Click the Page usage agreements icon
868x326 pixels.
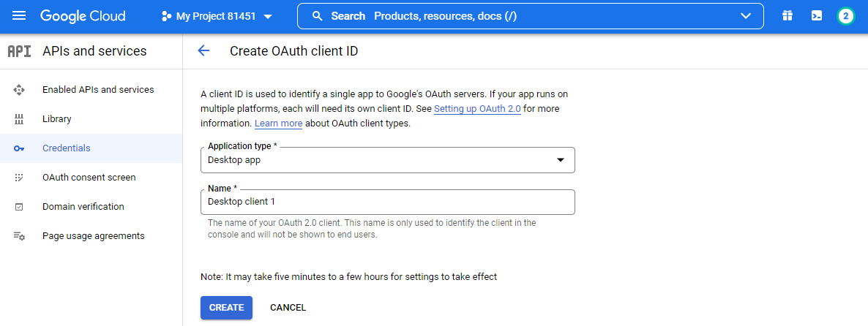(x=20, y=236)
